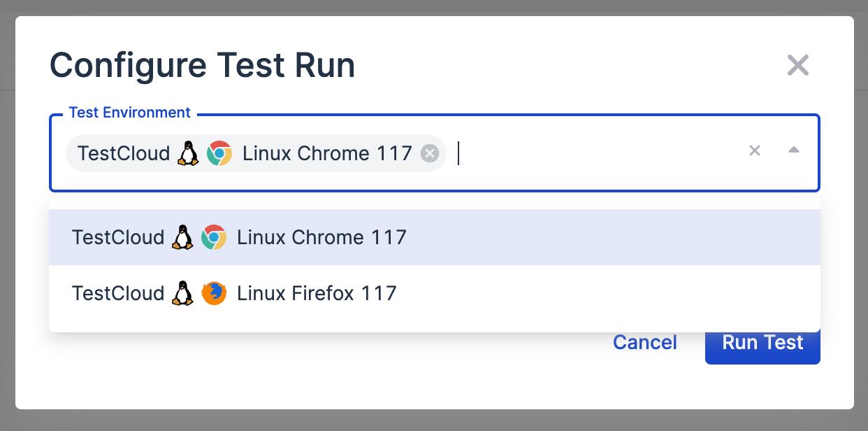Click the Chrome icon in the highlighted dropdown option
868x431 pixels.
pos(214,237)
